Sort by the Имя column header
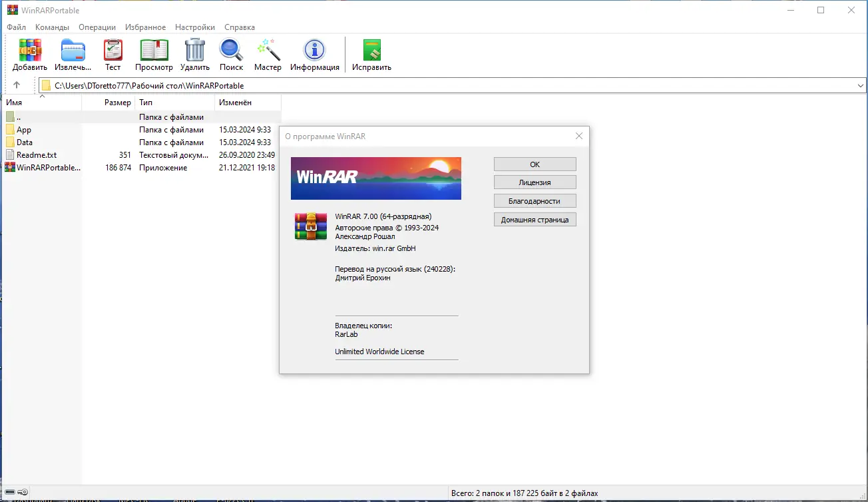868x502 pixels. (42, 103)
